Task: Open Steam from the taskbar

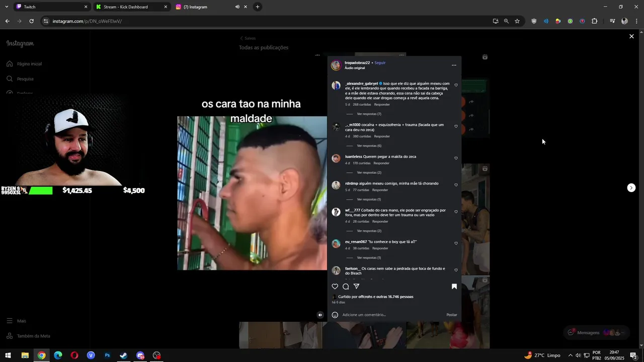Action: tap(123, 355)
